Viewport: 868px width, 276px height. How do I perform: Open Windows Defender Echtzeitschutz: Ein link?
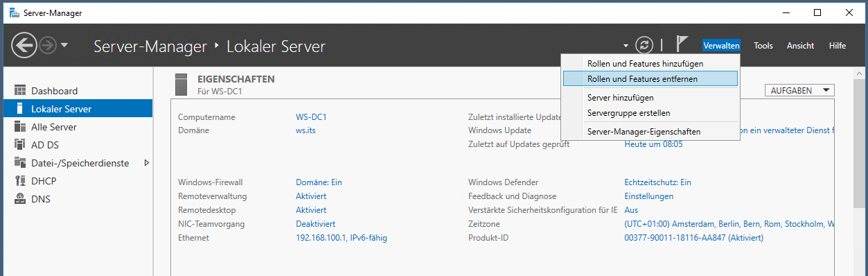657,182
